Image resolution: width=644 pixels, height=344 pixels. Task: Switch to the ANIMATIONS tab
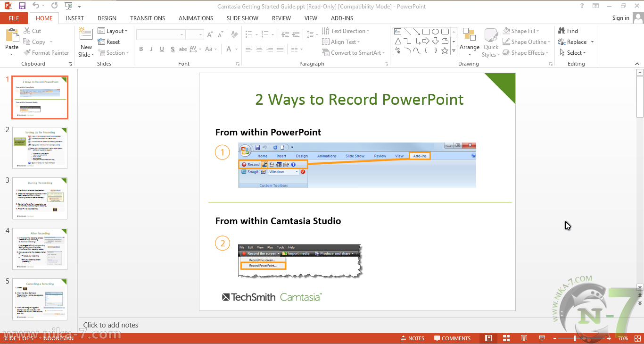[196, 18]
